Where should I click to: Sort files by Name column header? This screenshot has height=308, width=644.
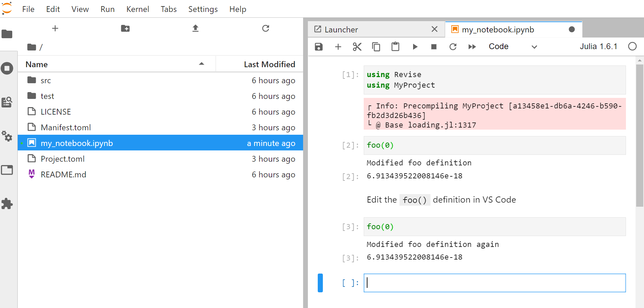(x=37, y=64)
